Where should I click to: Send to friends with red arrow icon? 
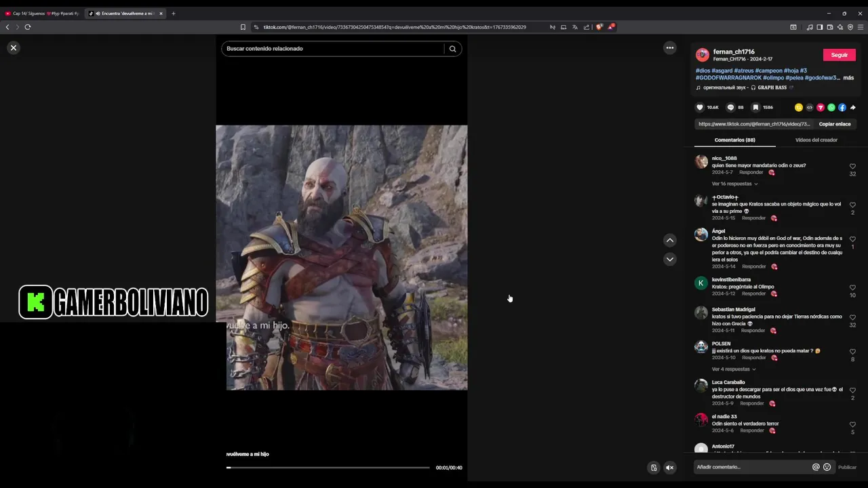(x=821, y=107)
